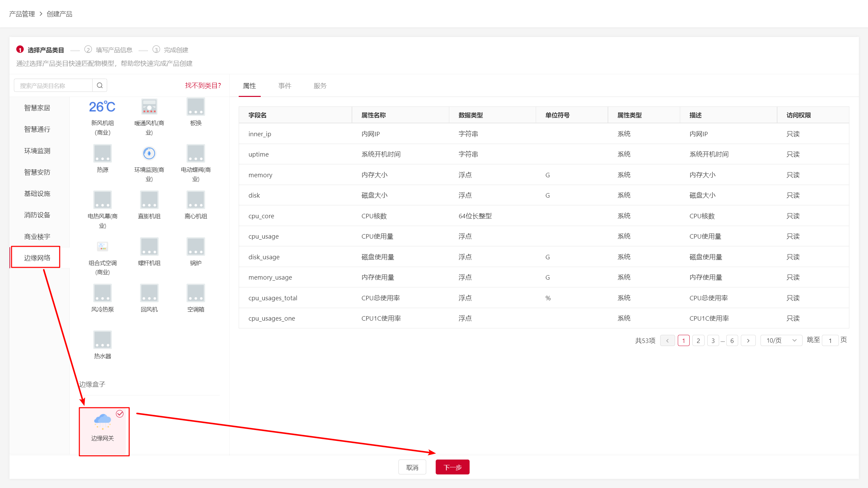Open the 找不到类目? link

(x=203, y=85)
